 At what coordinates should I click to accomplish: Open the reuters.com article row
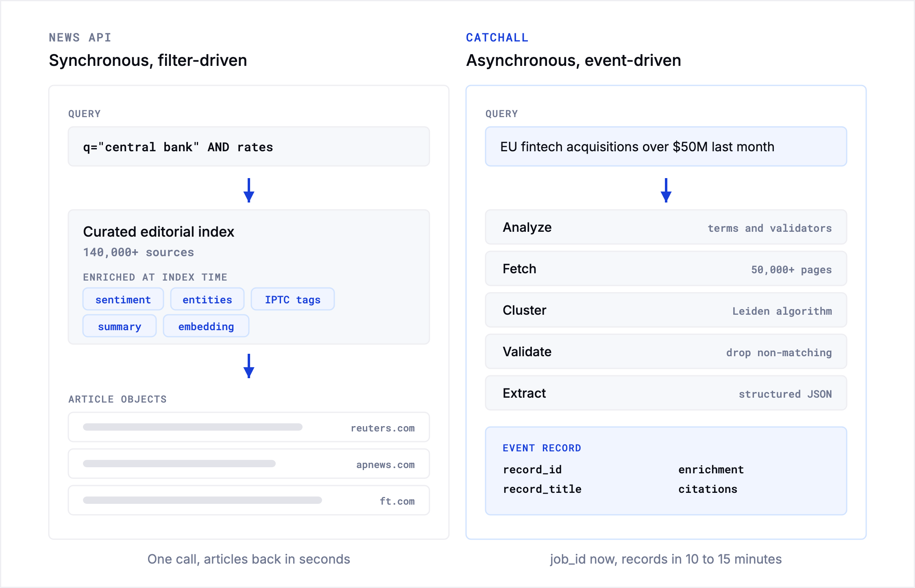(249, 427)
